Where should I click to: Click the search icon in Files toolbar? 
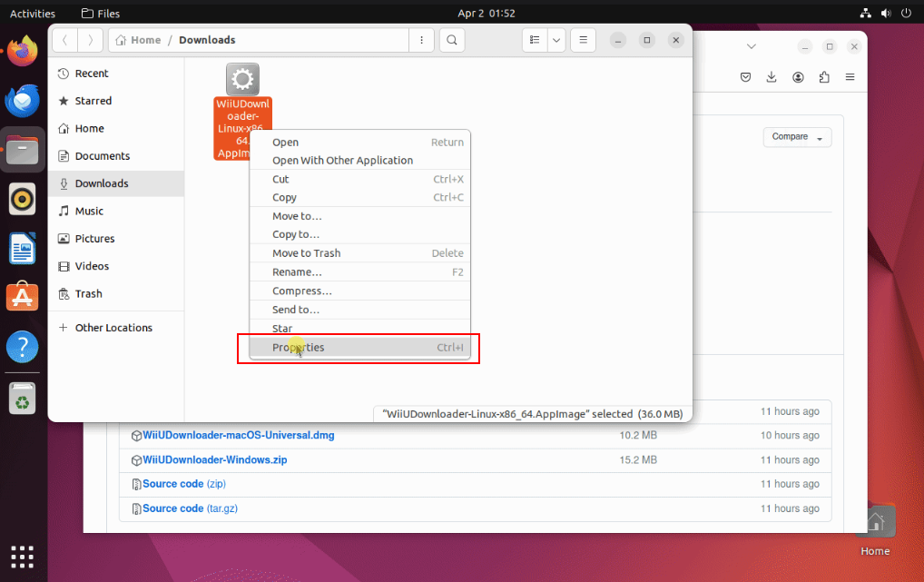[x=452, y=40]
